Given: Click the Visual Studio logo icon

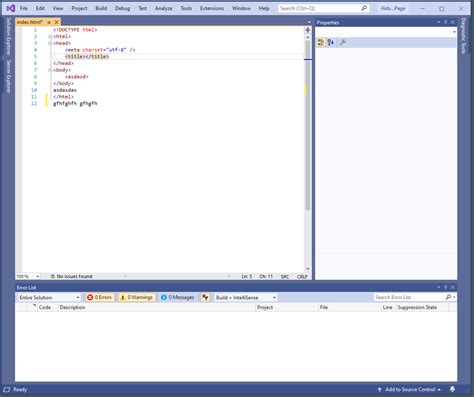Looking at the screenshot, I should click(x=11, y=8).
